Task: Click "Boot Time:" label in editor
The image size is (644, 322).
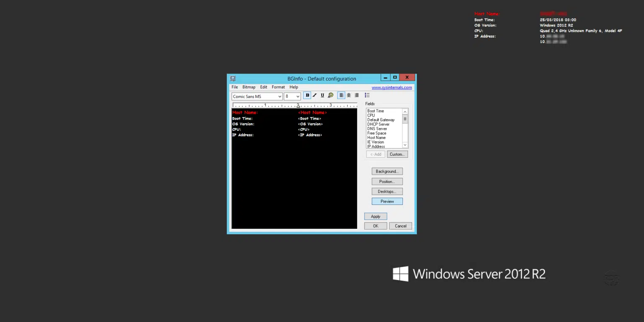Action: [x=242, y=118]
